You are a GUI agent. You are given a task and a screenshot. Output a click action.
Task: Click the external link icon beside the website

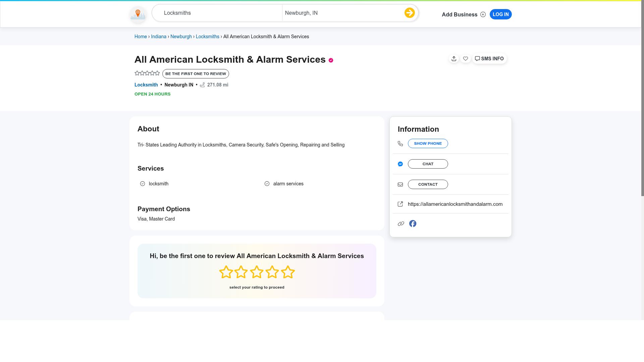point(400,204)
